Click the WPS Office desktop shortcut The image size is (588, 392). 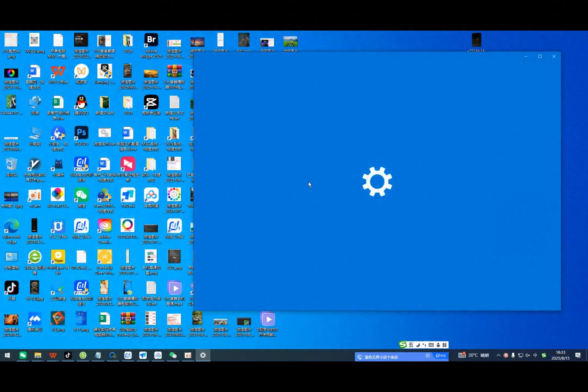[x=58, y=72]
